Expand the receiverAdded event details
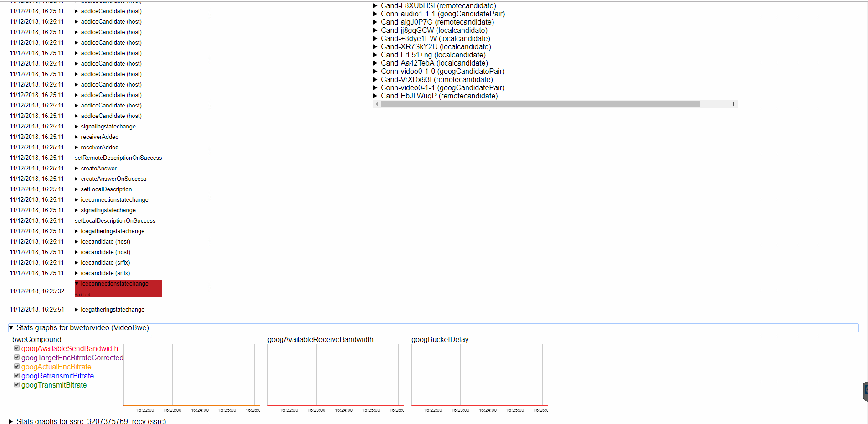 coord(76,137)
